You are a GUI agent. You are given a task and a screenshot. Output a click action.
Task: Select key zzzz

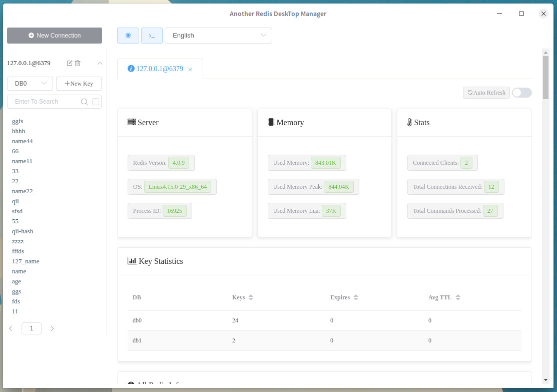click(x=18, y=241)
